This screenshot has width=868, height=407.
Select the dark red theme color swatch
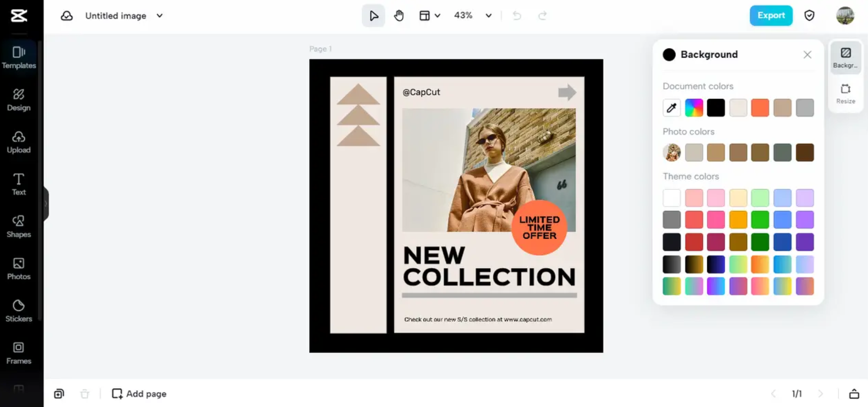(x=694, y=242)
